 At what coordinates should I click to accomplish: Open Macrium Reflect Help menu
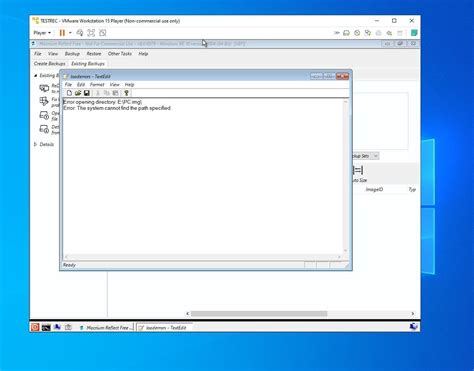click(x=143, y=54)
